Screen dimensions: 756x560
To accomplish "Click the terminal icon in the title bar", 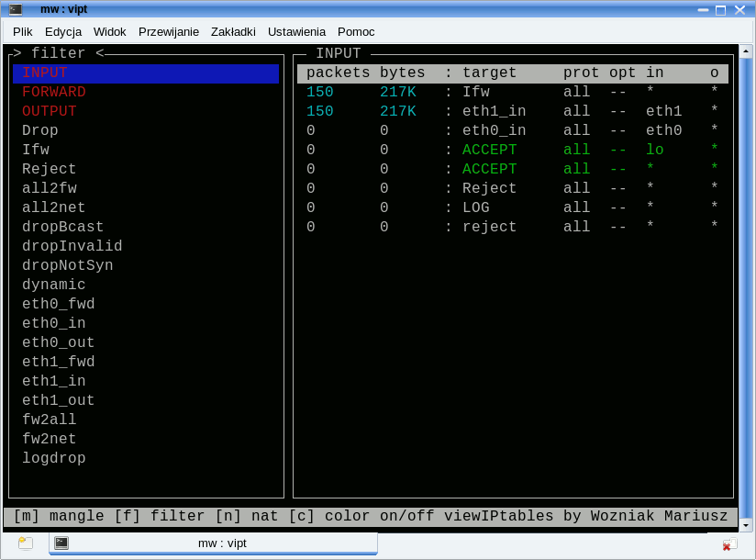I will coord(16,9).
